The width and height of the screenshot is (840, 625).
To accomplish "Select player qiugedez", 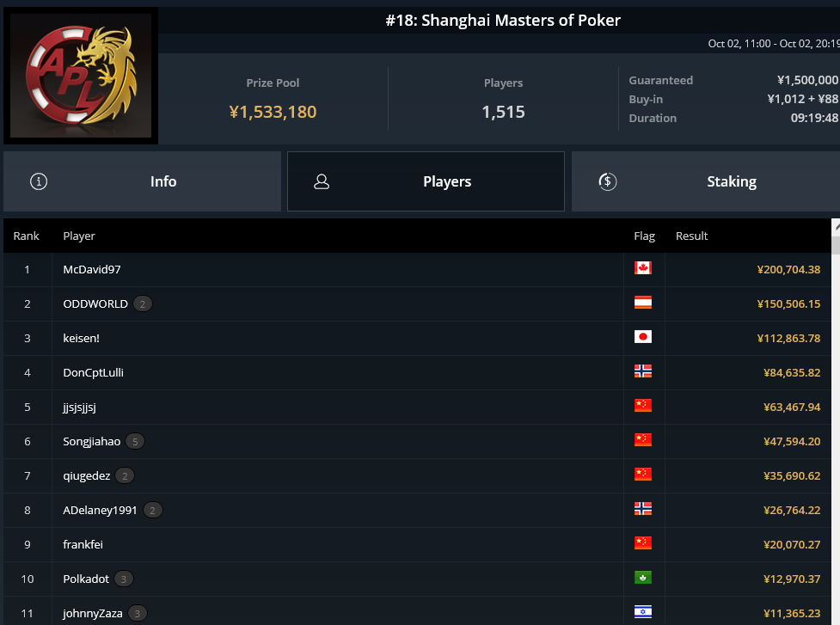I will click(x=86, y=475).
